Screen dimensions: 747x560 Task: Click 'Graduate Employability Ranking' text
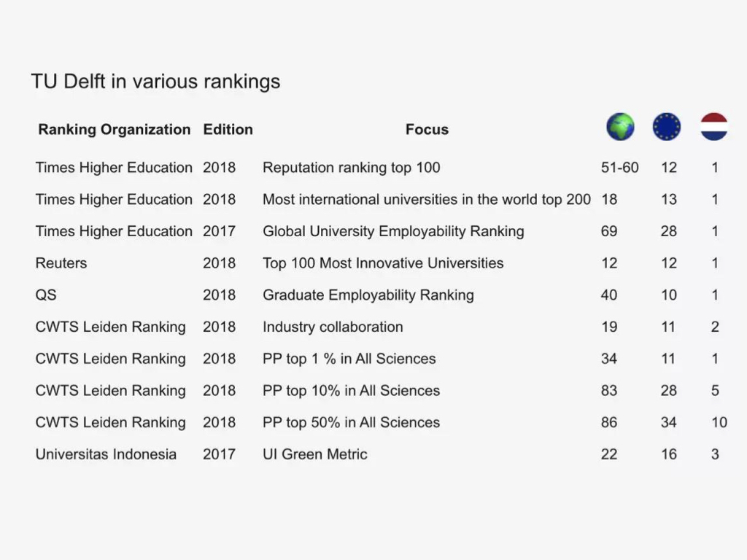pos(368,295)
